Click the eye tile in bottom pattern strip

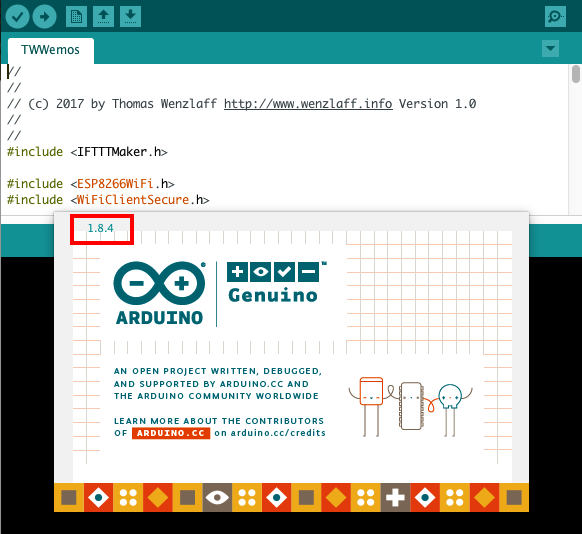click(217, 497)
